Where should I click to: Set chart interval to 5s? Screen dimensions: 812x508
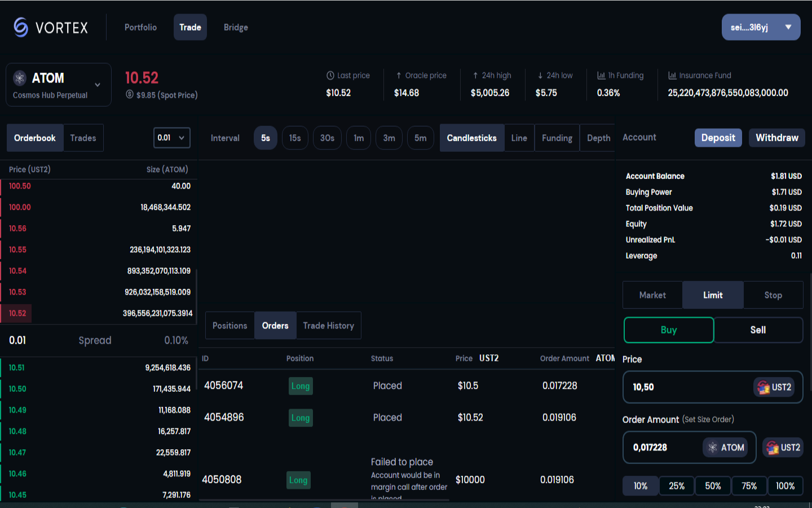point(266,138)
